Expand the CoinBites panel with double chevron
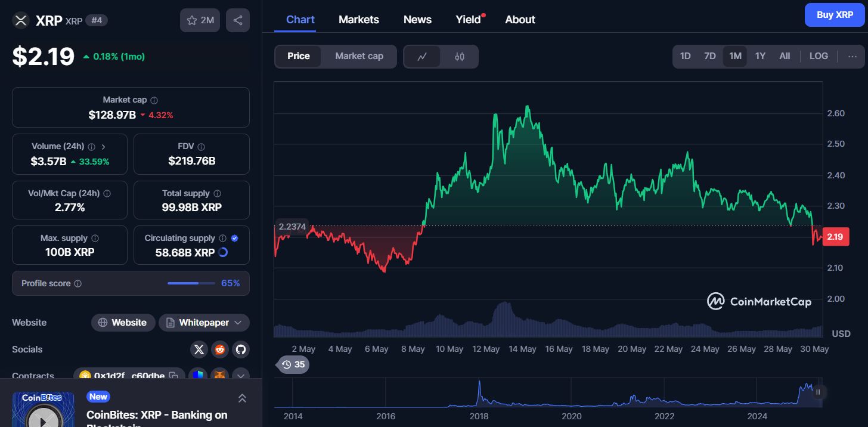This screenshot has height=427, width=868. point(242,398)
